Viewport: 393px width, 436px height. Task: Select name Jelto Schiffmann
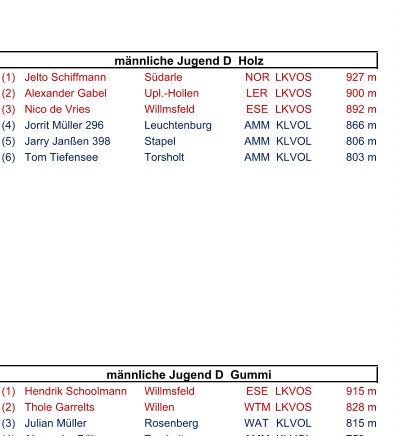pyautogui.click(x=65, y=77)
